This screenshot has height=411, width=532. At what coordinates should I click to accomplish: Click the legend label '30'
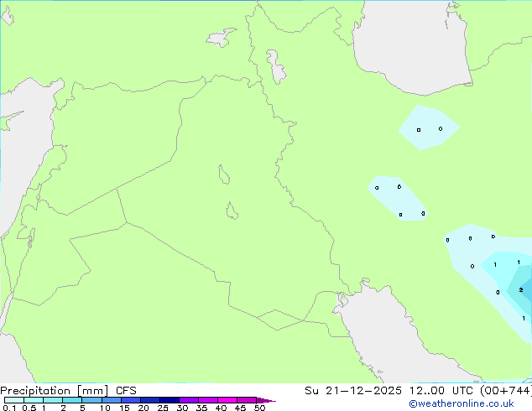[182, 408]
